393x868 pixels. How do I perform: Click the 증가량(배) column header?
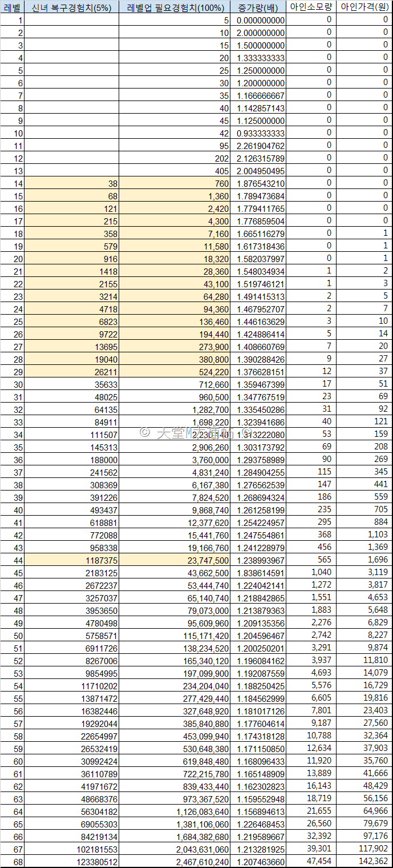point(258,7)
